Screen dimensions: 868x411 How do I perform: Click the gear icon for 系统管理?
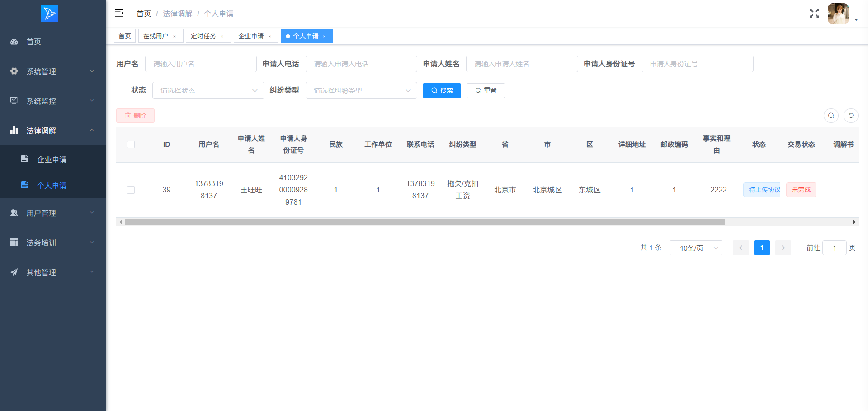(14, 71)
